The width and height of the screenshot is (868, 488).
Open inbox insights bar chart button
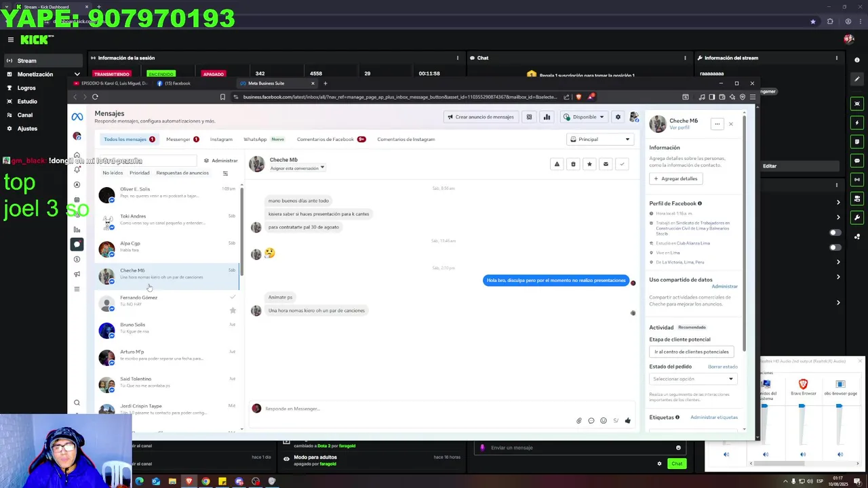pyautogui.click(x=547, y=117)
